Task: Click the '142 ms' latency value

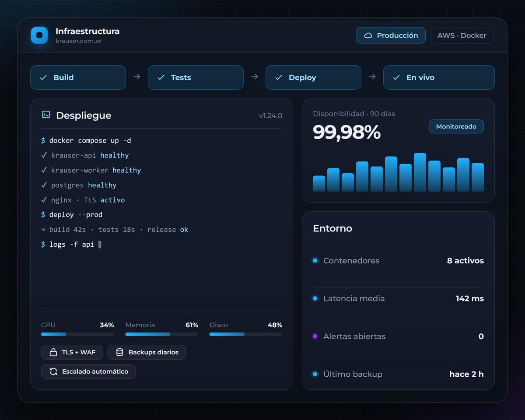Action: tap(470, 298)
